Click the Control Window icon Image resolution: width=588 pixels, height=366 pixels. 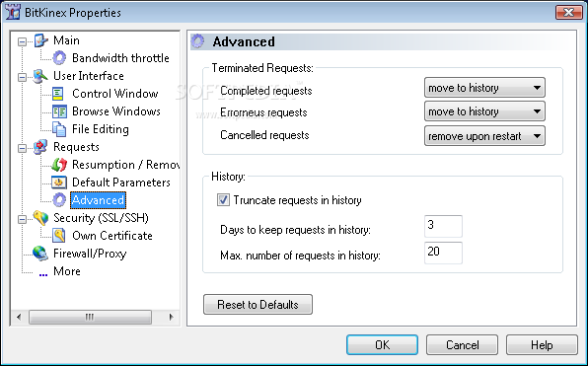pos(59,94)
